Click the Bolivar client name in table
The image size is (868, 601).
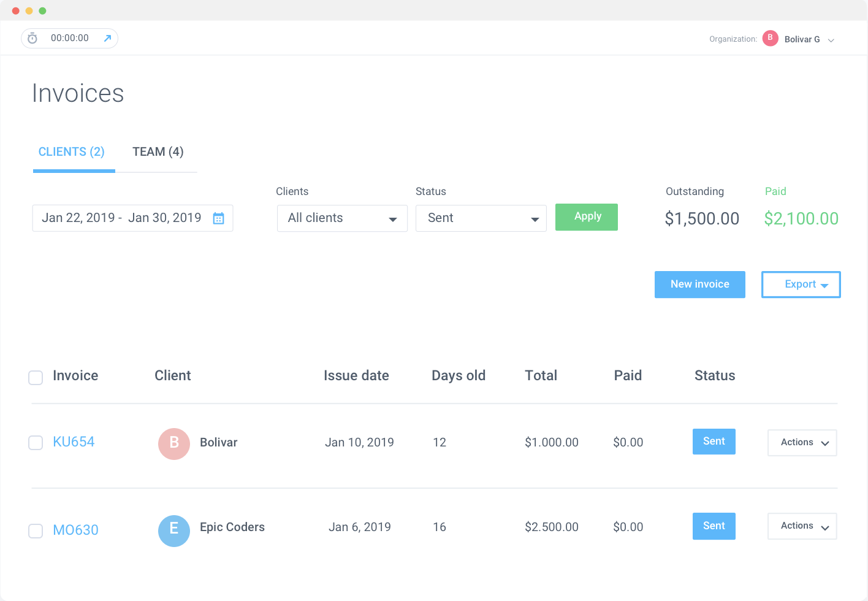point(219,443)
